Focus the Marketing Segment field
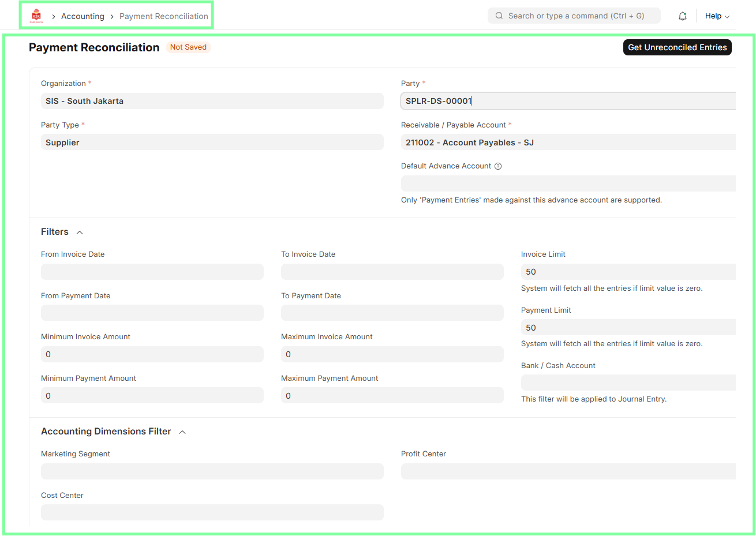 tap(212, 471)
